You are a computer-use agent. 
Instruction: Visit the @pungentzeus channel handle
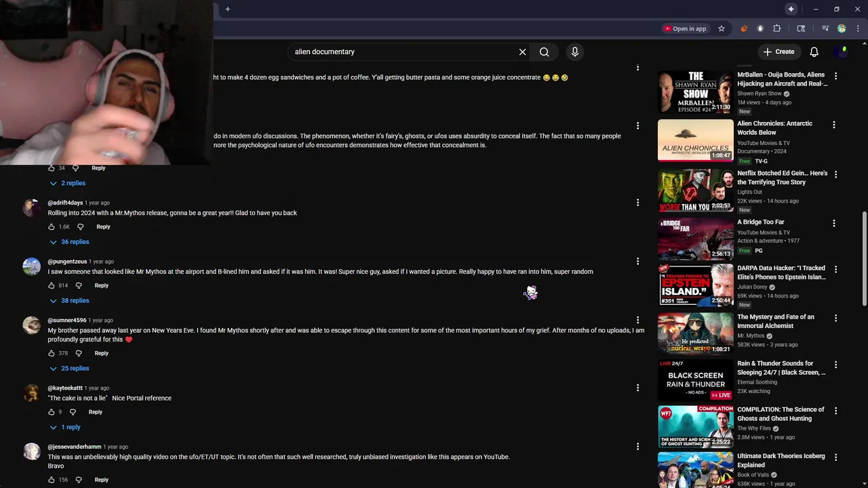(67, 262)
